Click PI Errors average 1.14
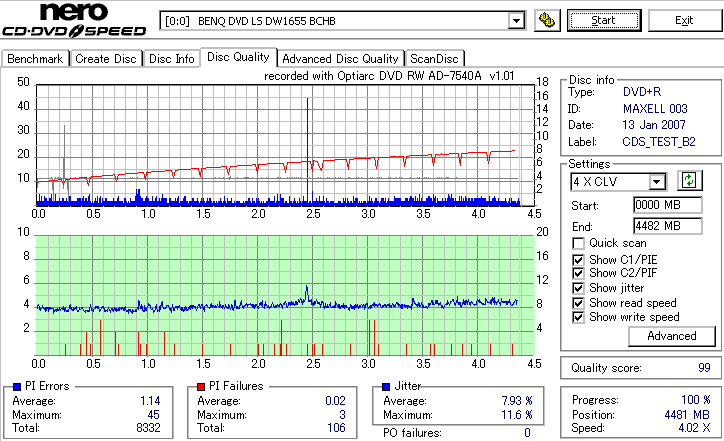 pyautogui.click(x=150, y=401)
